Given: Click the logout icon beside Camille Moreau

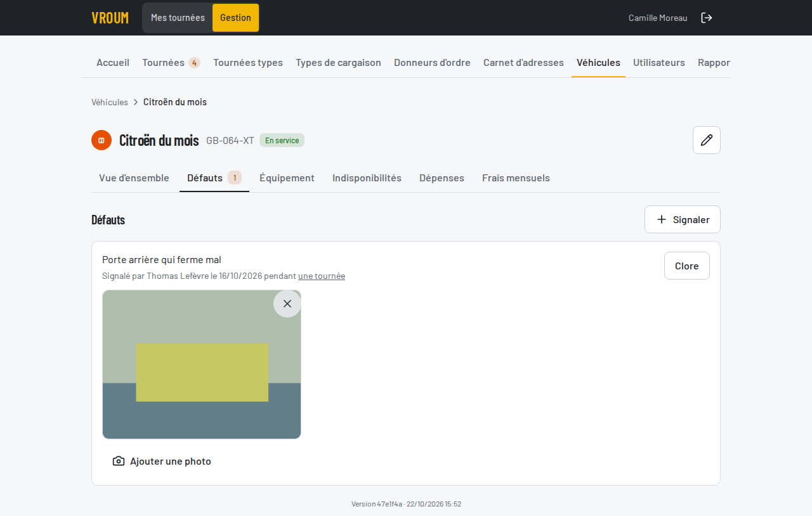Looking at the screenshot, I should (707, 18).
